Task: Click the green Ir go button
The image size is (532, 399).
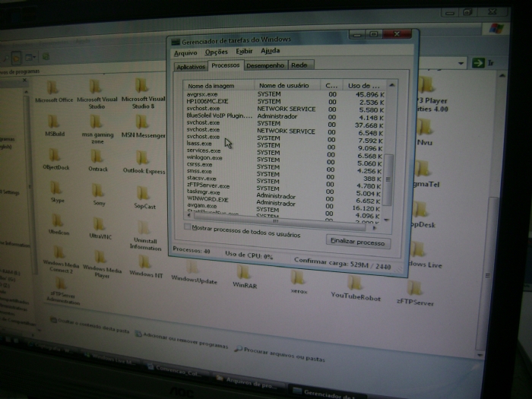Action: (478, 63)
